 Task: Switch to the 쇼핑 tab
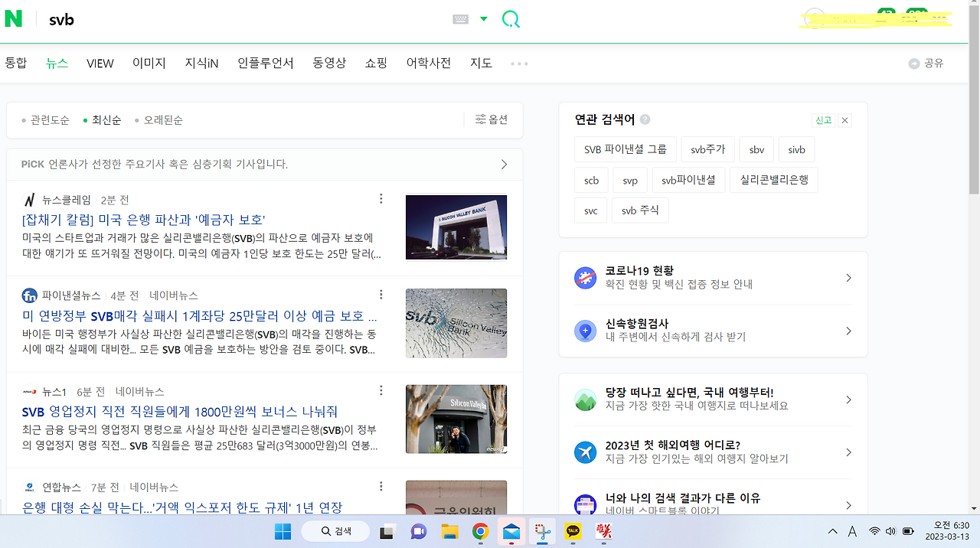(376, 63)
